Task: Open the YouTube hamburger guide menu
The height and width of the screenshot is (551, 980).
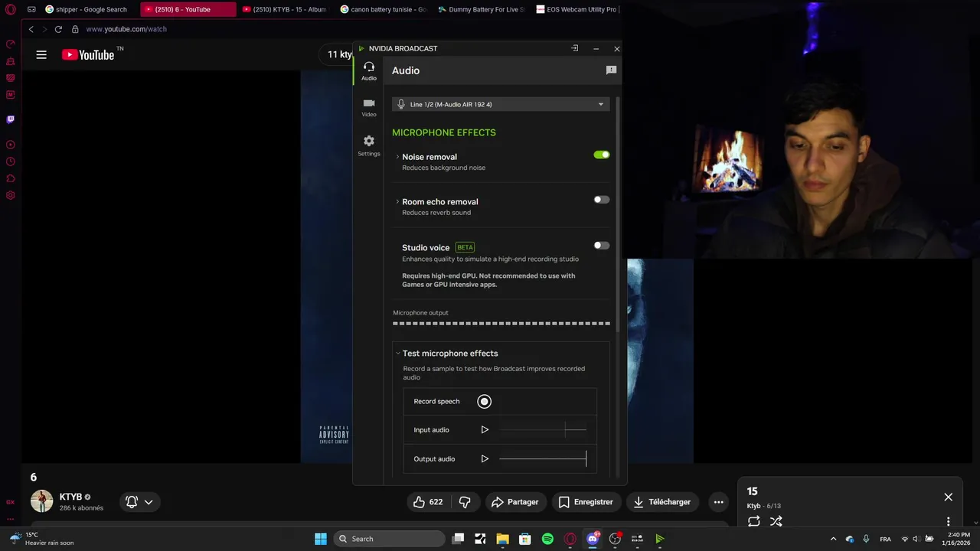Action: (41, 54)
